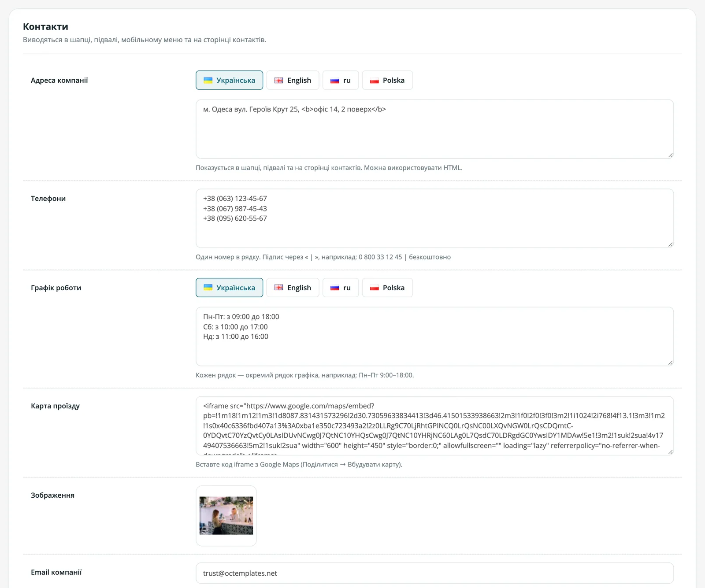Open the contact image thumbnail

[x=226, y=516]
